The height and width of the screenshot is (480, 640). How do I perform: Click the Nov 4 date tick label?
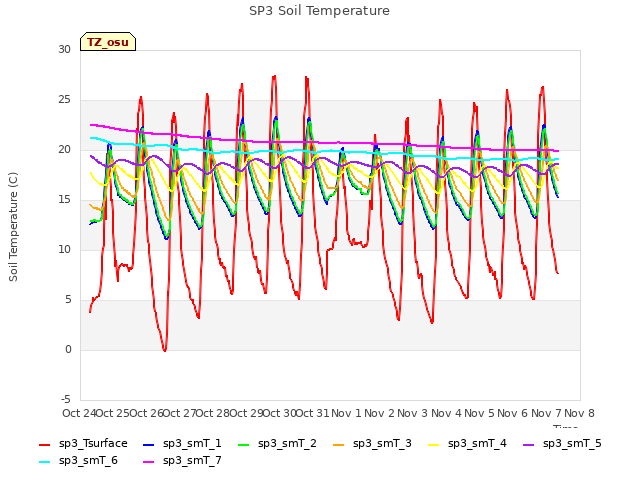tap(446, 413)
